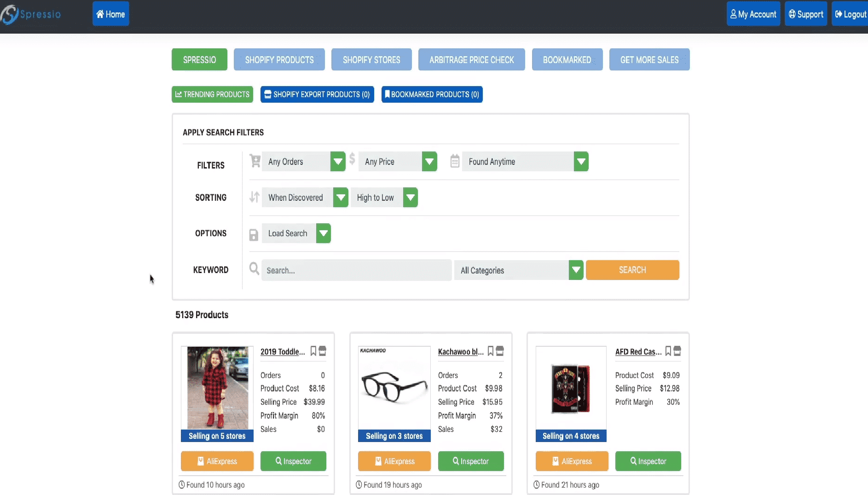Open the GET MORE SALES tab

click(x=649, y=60)
